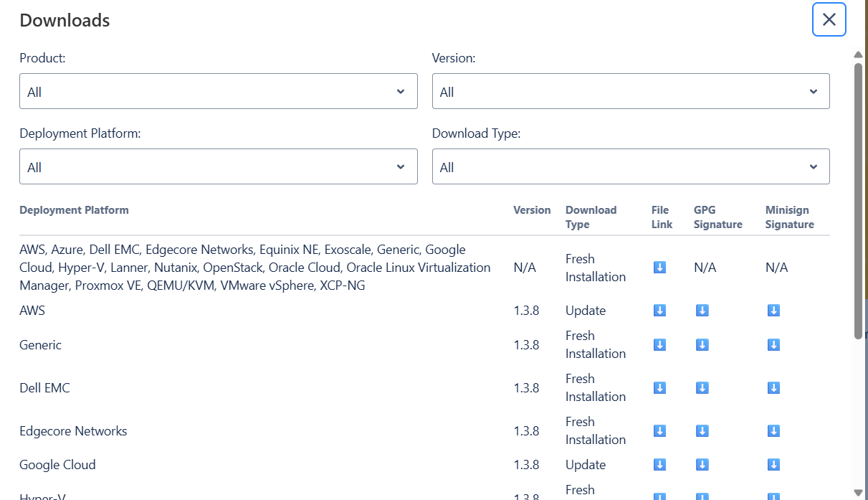
Task: Expand the Deployment Platform filter
Action: tap(218, 166)
